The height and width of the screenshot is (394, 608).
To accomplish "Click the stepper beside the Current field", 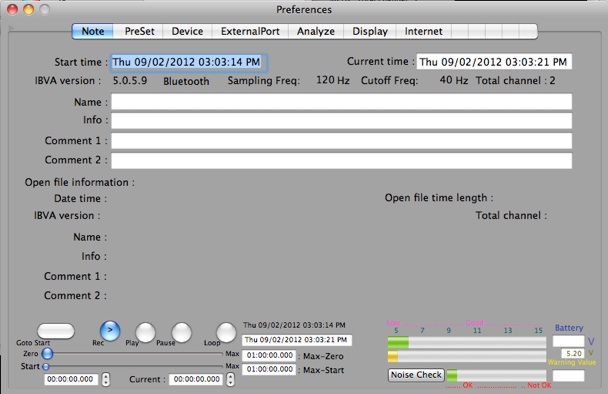I will 230,379.
